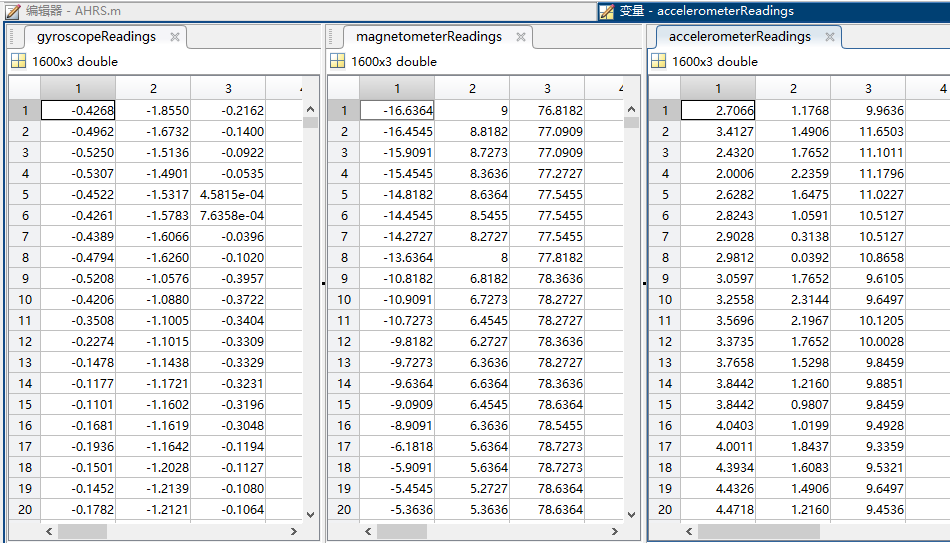Select column 3 header in accelerometerReadings
This screenshot has height=543, width=950.
868,88
